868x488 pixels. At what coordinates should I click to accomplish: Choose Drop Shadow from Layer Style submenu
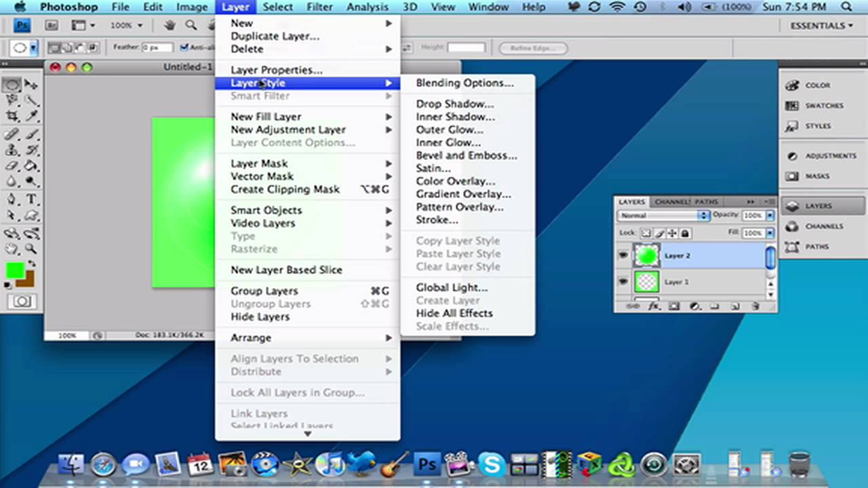[x=455, y=104]
